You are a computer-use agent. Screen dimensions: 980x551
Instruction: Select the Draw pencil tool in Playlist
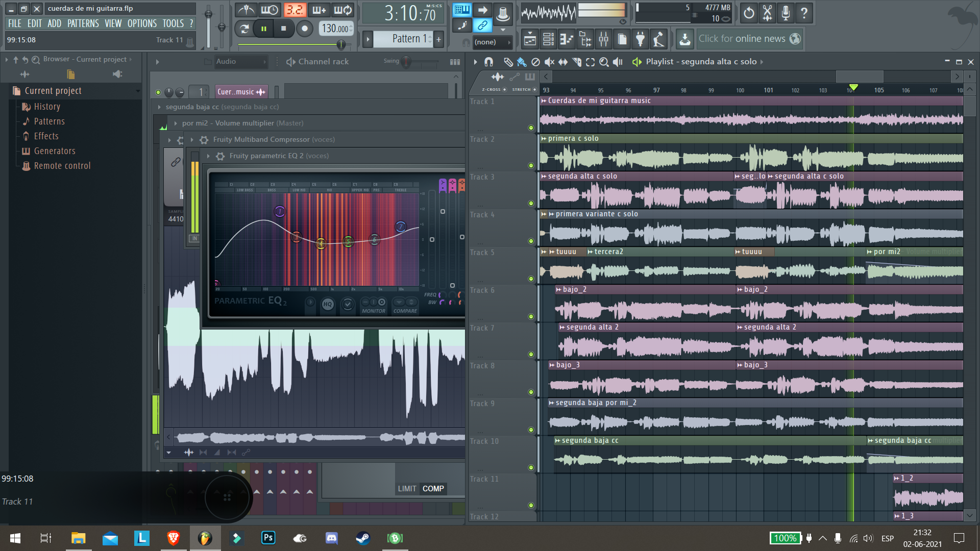coord(508,62)
